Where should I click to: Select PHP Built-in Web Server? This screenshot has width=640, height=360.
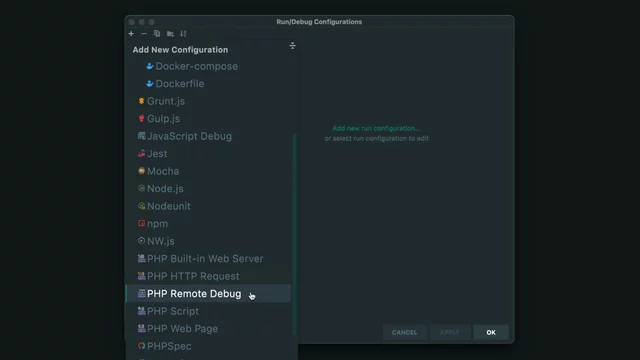[x=209, y=258]
